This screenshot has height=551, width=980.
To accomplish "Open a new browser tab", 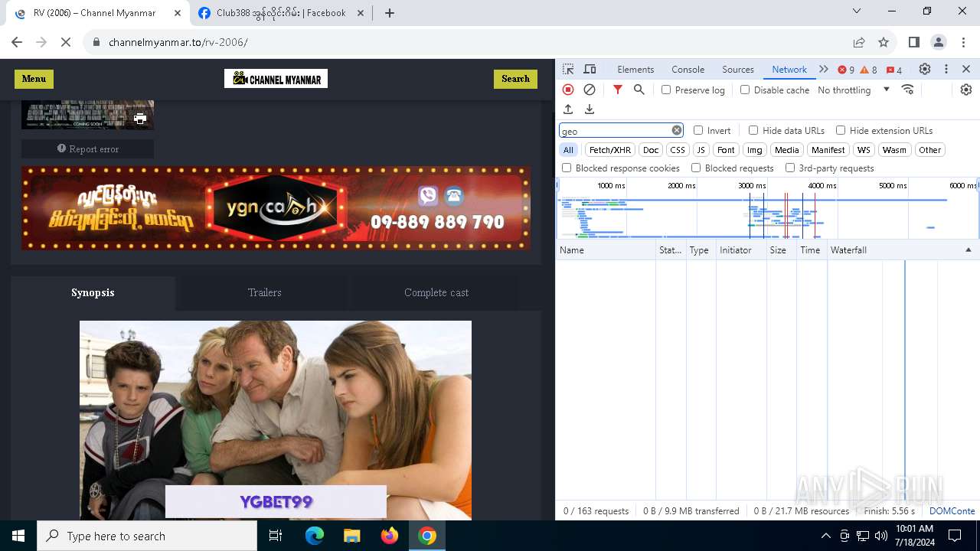I will [x=390, y=13].
